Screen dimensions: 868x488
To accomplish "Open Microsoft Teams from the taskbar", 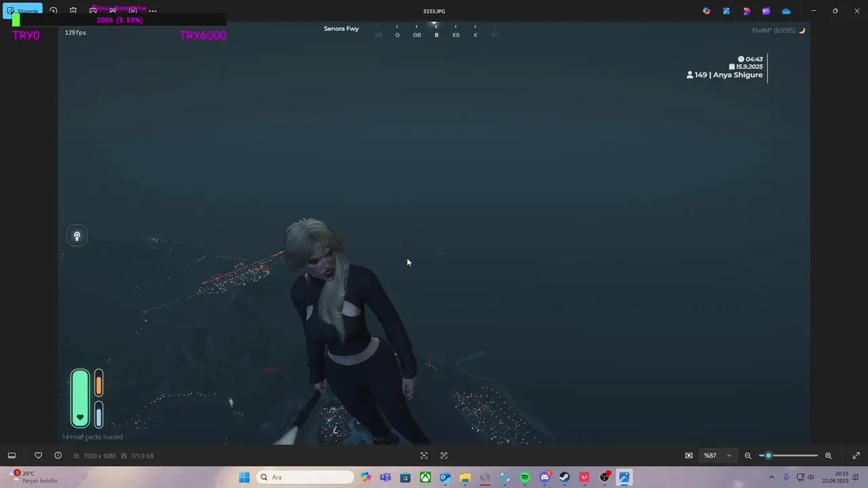I will click(x=386, y=477).
